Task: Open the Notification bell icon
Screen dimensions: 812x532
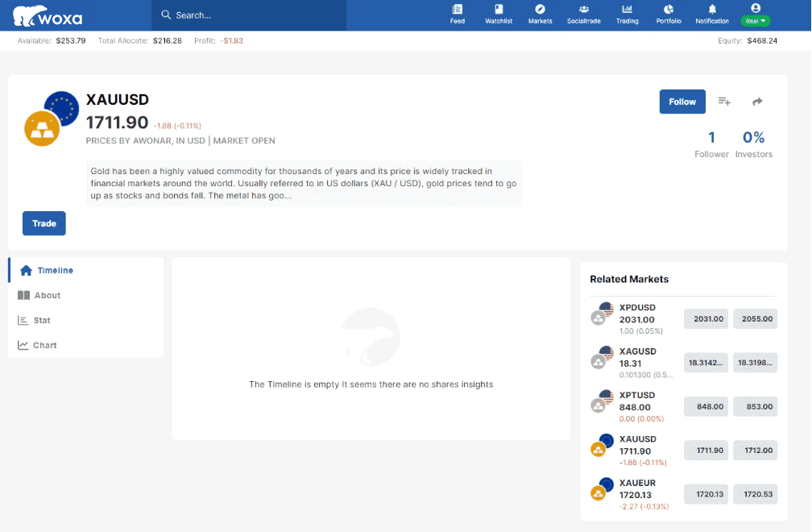Action: point(712,10)
